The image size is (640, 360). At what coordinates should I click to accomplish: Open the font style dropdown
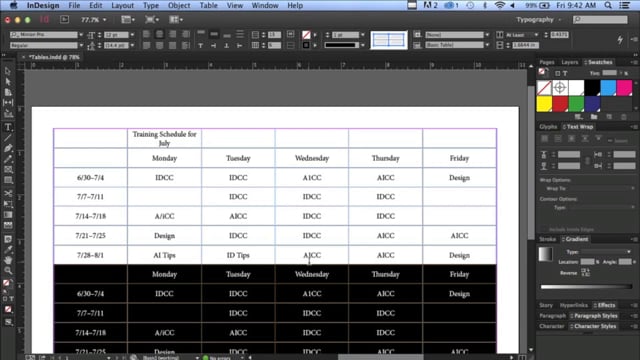[x=81, y=45]
